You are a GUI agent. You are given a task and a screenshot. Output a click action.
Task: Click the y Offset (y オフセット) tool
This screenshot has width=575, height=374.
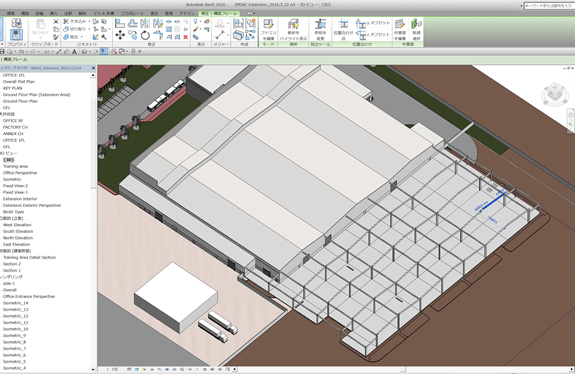(x=373, y=23)
